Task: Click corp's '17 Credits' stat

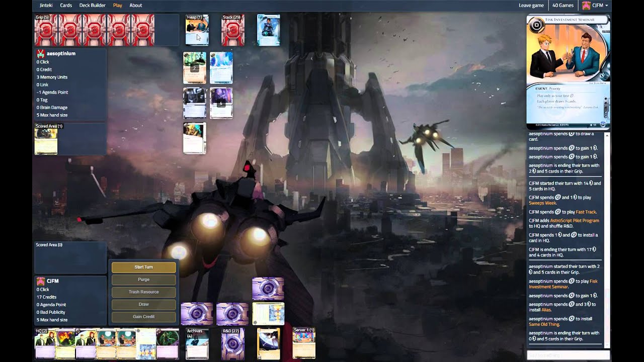Action: click(47, 297)
